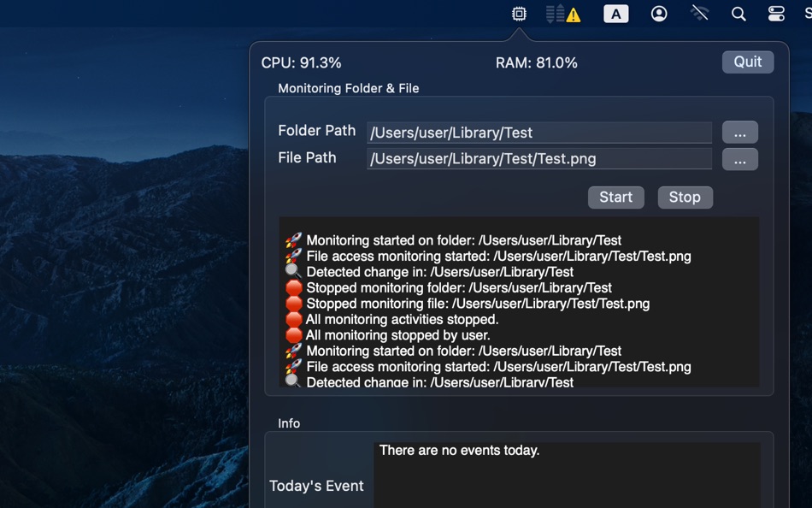Stop monitoring with the Stop button

point(685,198)
